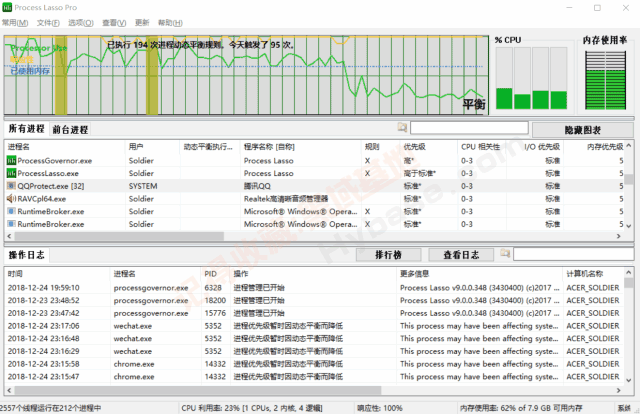Sort by 内存优先级 column header

click(x=594, y=147)
